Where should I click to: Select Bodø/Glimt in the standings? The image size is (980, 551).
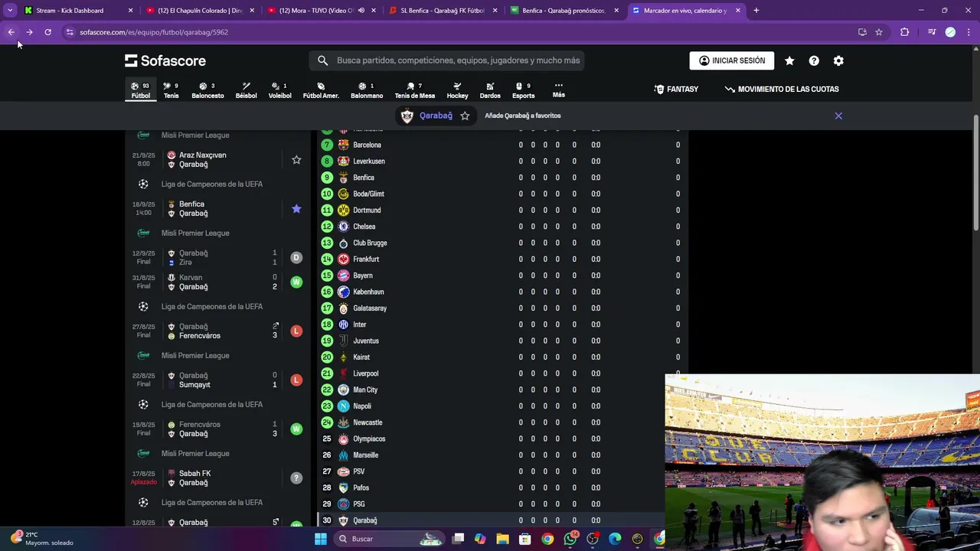coord(501,194)
